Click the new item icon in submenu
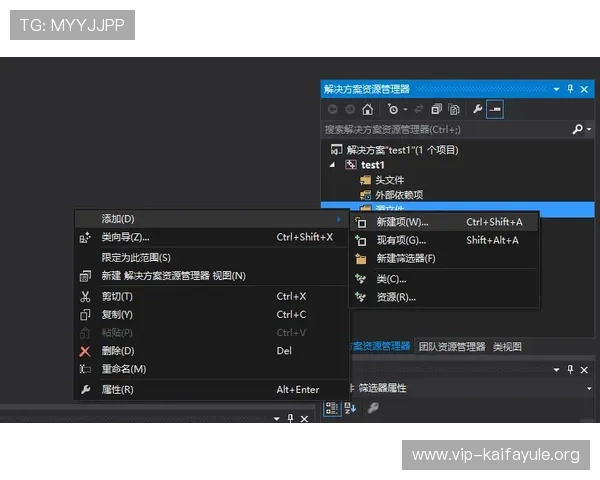Viewport: 600px width, 480px height. click(360, 222)
